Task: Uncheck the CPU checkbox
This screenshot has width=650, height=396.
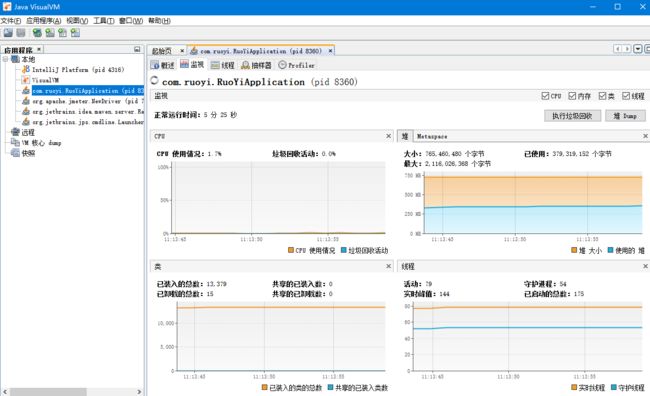Action: coord(545,96)
